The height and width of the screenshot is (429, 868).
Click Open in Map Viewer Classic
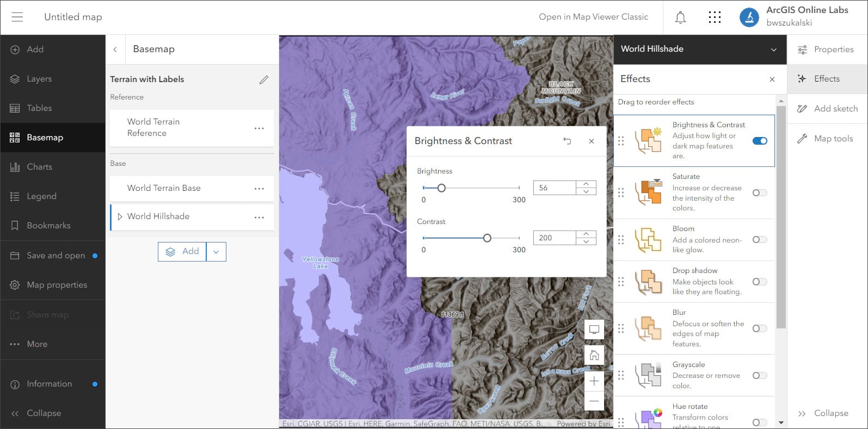tap(593, 17)
